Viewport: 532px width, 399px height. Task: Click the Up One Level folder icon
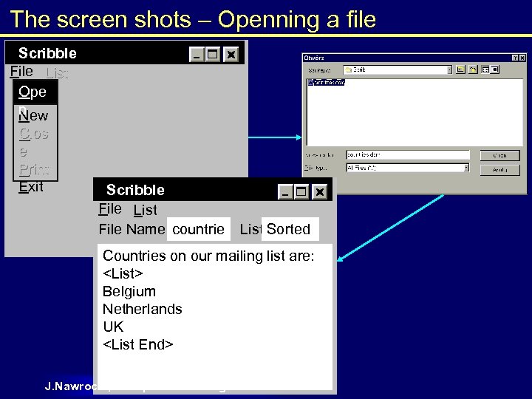coord(460,69)
